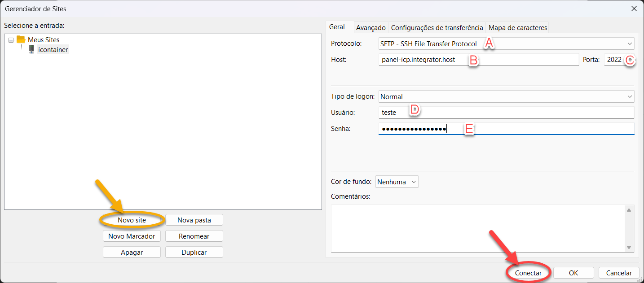644x283 pixels.
Task: Focus the Host input field
Action: tap(478, 60)
